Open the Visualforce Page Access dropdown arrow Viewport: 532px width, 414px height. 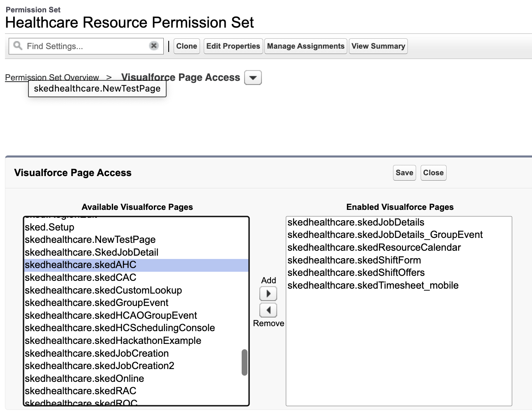point(253,78)
